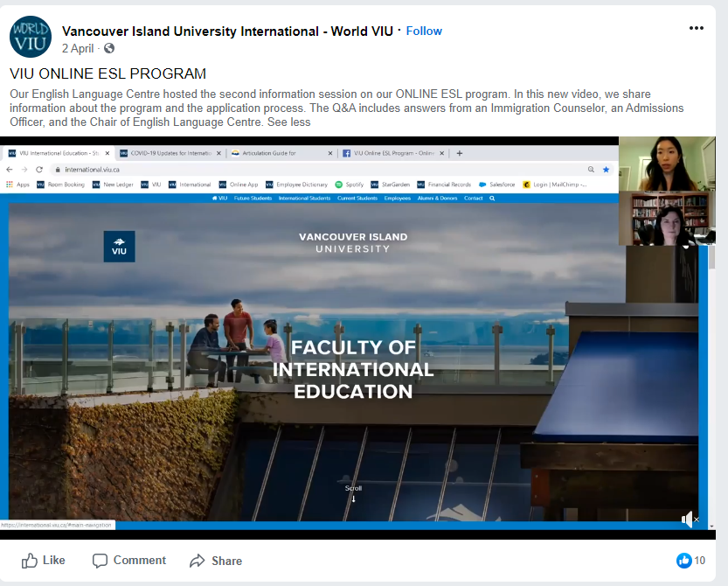Like the VIU Online ESL post
This screenshot has width=728, height=586.
pyautogui.click(x=43, y=561)
